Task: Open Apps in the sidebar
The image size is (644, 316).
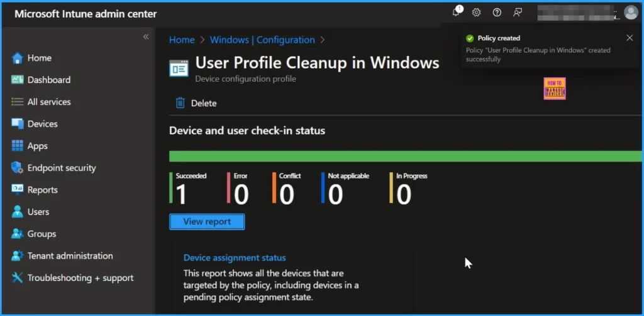Action: [x=37, y=146]
